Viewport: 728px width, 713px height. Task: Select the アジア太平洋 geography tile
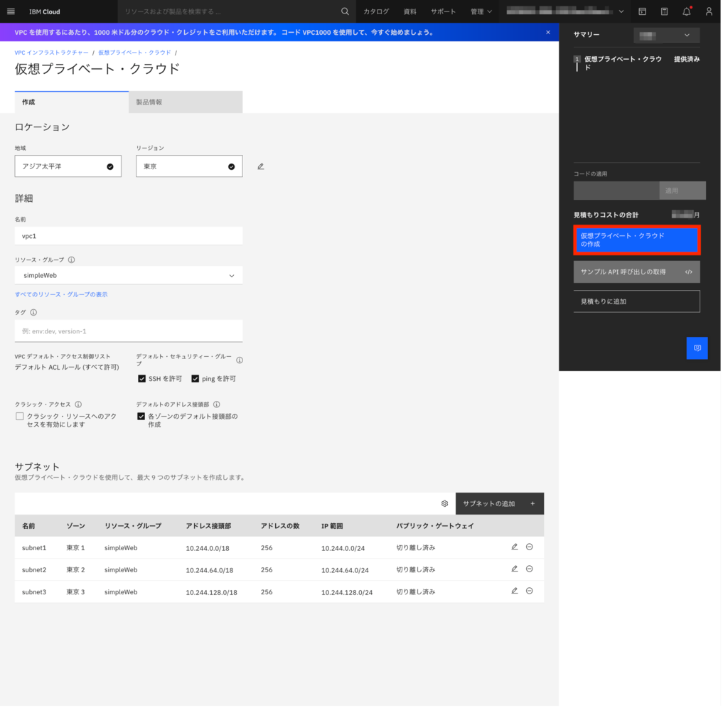69,168
